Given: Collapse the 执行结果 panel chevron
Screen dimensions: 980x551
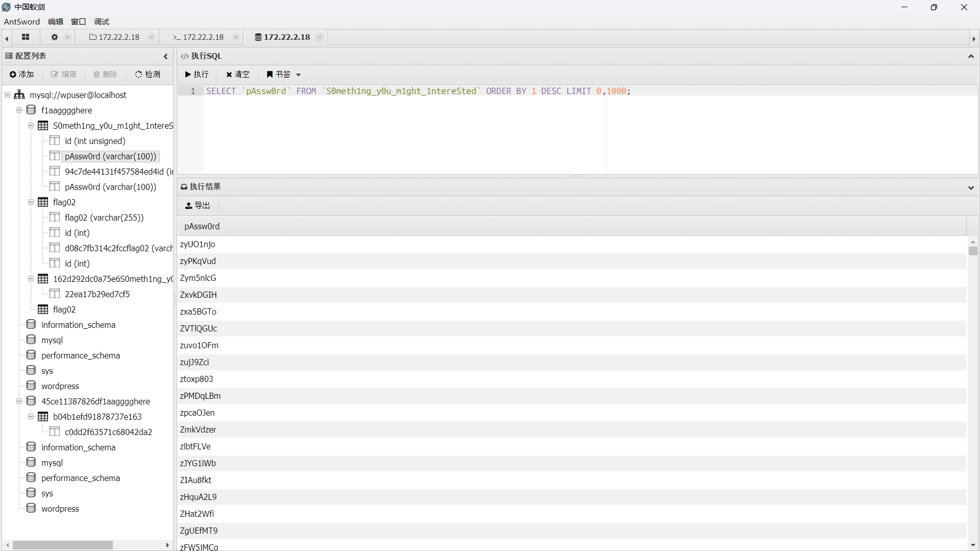Looking at the screenshot, I should pyautogui.click(x=971, y=187).
